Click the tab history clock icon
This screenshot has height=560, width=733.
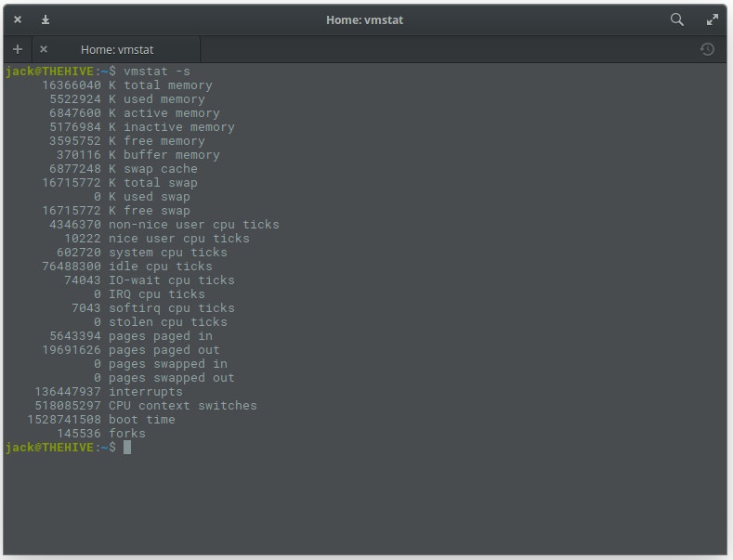(707, 49)
